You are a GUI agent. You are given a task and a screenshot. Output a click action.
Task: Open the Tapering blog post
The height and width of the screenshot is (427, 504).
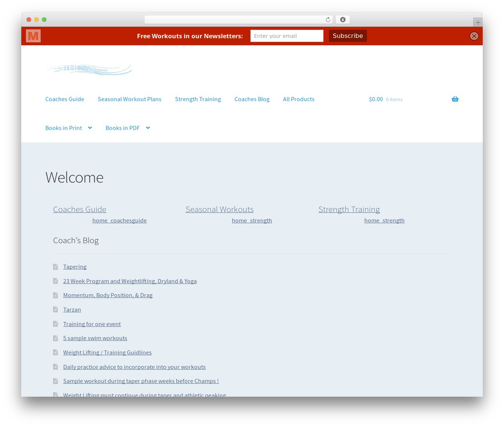pos(75,267)
